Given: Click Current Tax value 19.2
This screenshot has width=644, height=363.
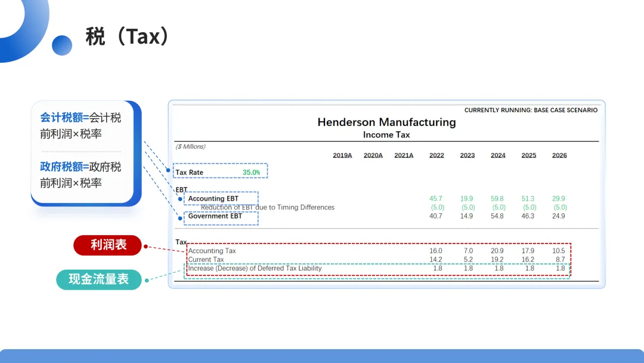Looking at the screenshot, I should (x=497, y=259).
